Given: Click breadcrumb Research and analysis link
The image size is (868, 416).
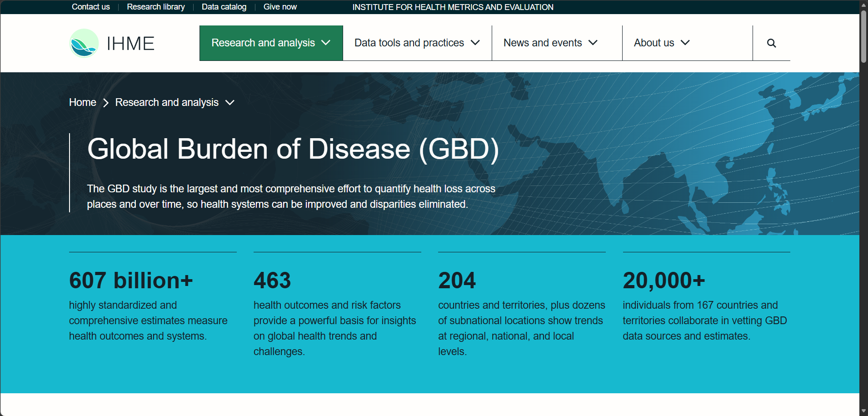Looking at the screenshot, I should tap(167, 102).
